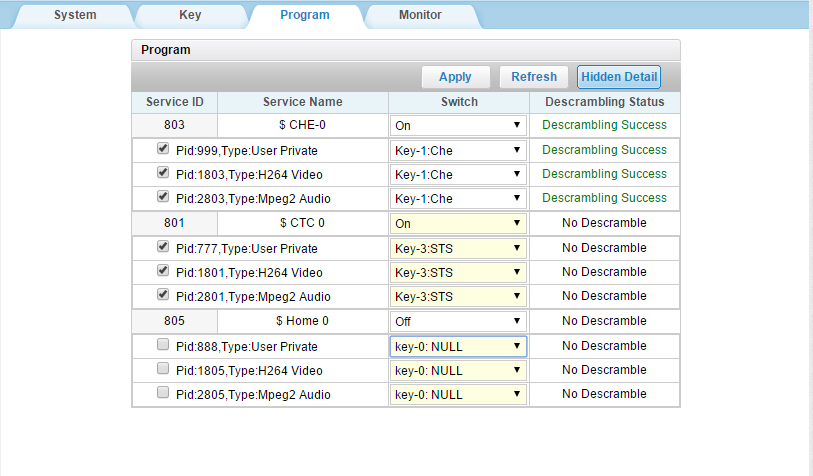Toggle Pid:777 User Private checkbox
Image resolution: width=813 pixels, height=476 pixels.
coord(163,246)
